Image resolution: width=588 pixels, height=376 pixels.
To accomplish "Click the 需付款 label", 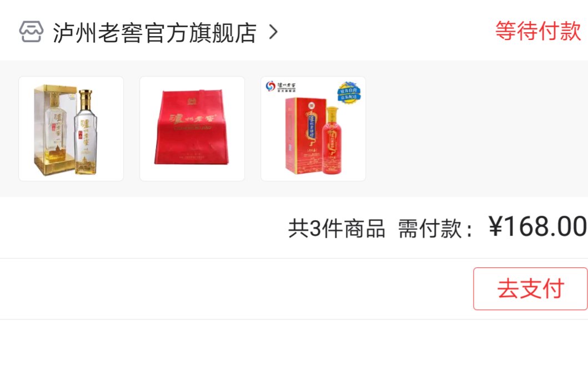I will pos(430,228).
